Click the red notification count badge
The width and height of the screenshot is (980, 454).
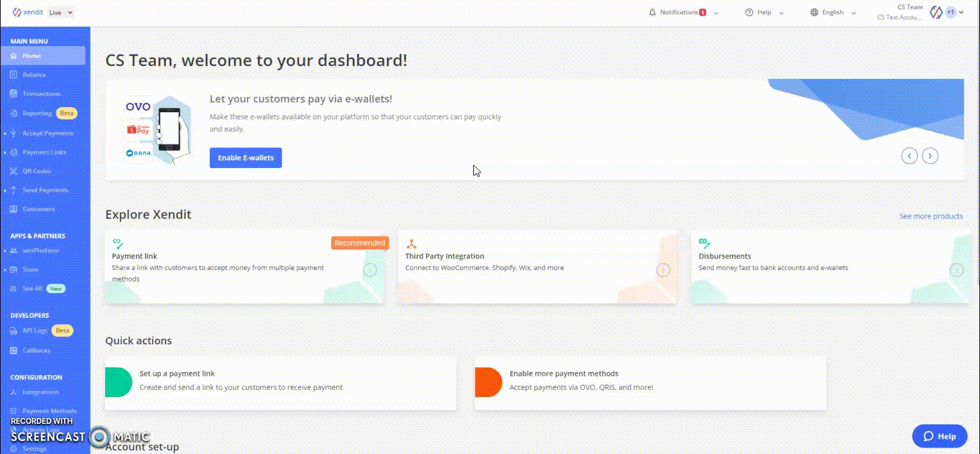(703, 12)
